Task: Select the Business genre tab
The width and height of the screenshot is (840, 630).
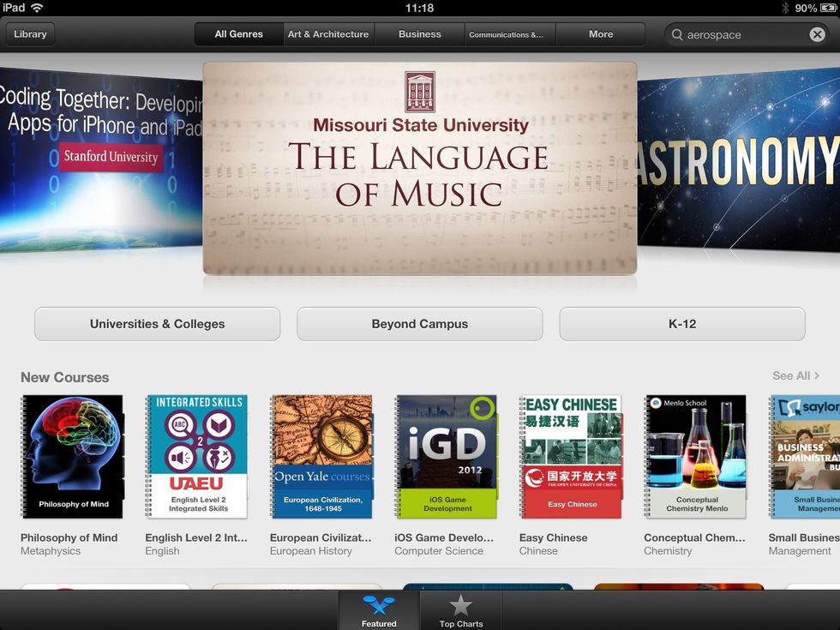Action: click(419, 33)
